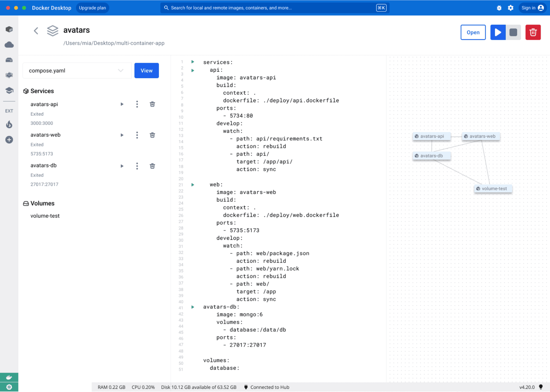Open the cloud icon in sidebar
Image resolution: width=550 pixels, height=392 pixels.
tap(9, 45)
